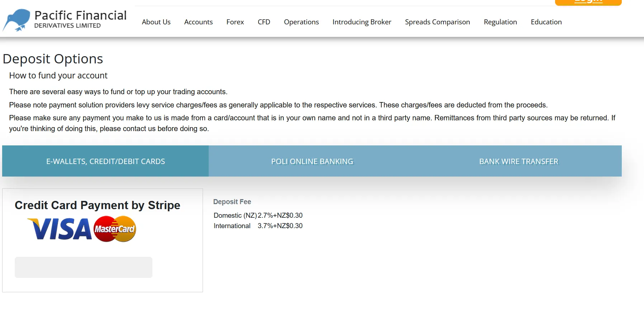Go to Spreads Comparison page

437,22
